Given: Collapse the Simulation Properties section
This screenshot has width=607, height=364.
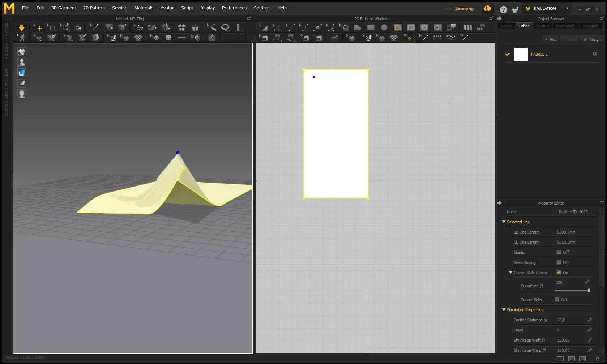Looking at the screenshot, I should pyautogui.click(x=504, y=310).
